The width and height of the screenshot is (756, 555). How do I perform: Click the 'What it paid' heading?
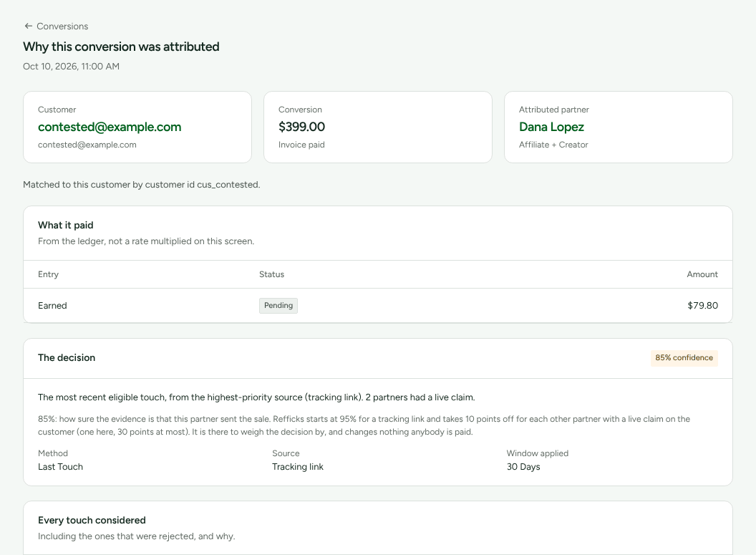click(x=66, y=225)
